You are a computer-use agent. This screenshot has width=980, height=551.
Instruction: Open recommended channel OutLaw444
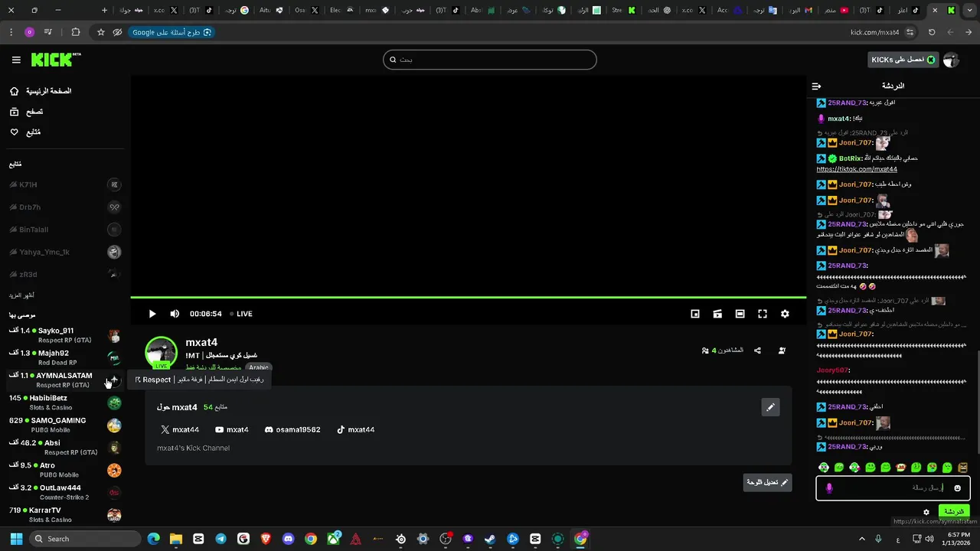point(65,492)
